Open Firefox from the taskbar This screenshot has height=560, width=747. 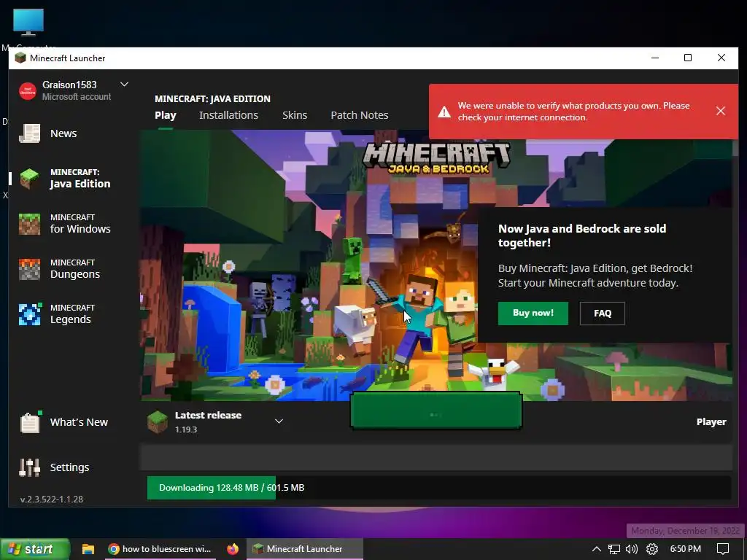233,549
